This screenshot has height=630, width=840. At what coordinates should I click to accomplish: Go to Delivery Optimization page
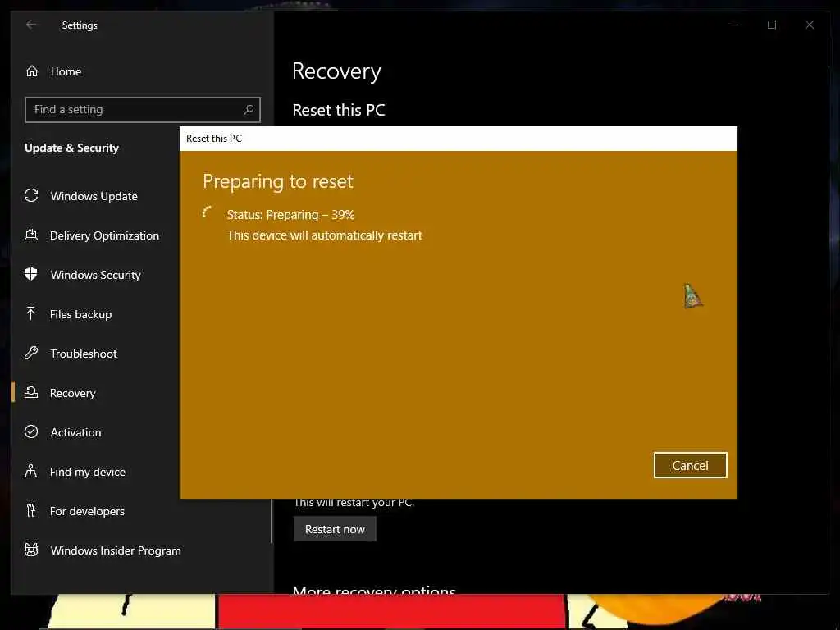point(104,235)
